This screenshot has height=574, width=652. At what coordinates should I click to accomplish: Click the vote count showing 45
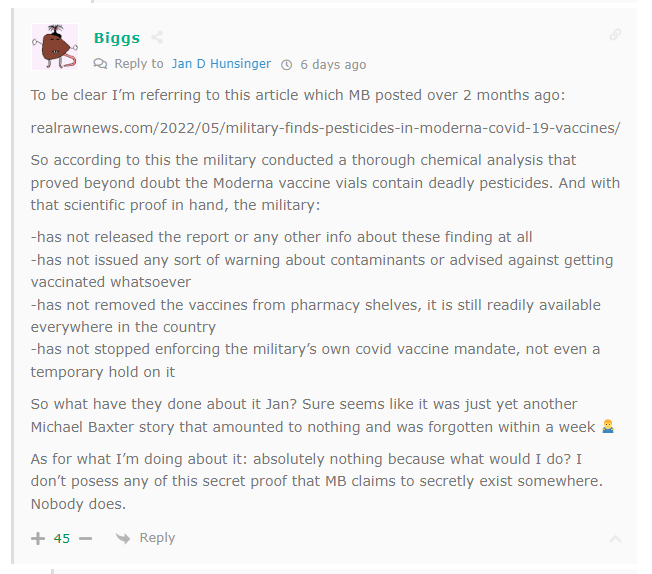pos(62,539)
